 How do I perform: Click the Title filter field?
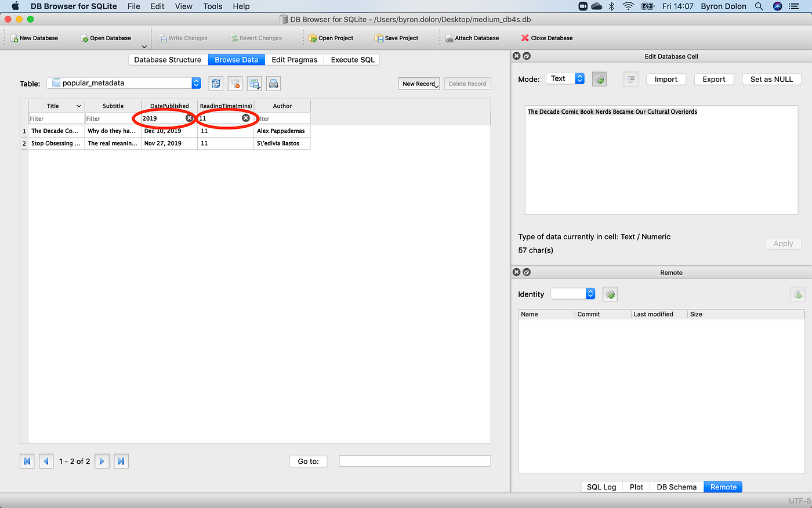click(x=57, y=118)
